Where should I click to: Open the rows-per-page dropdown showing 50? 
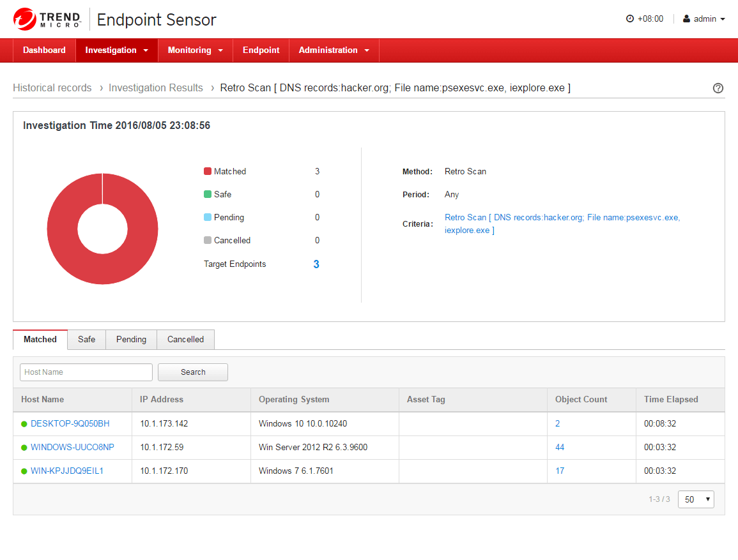(695, 499)
